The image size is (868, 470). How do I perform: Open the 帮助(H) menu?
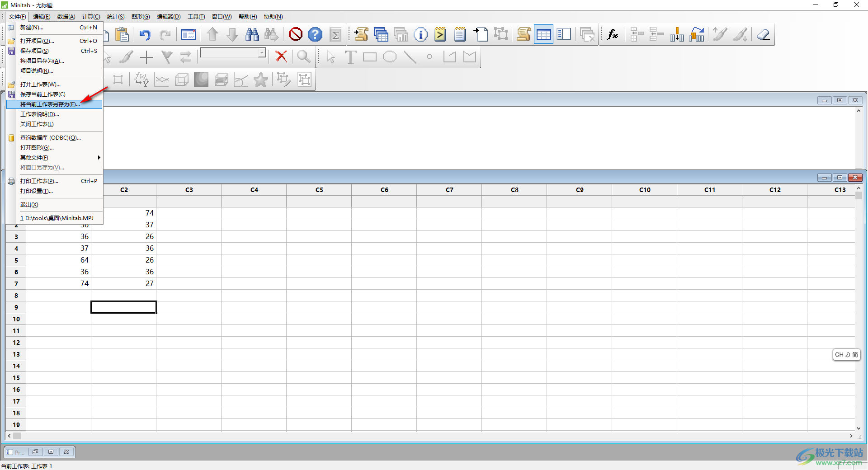click(248, 17)
